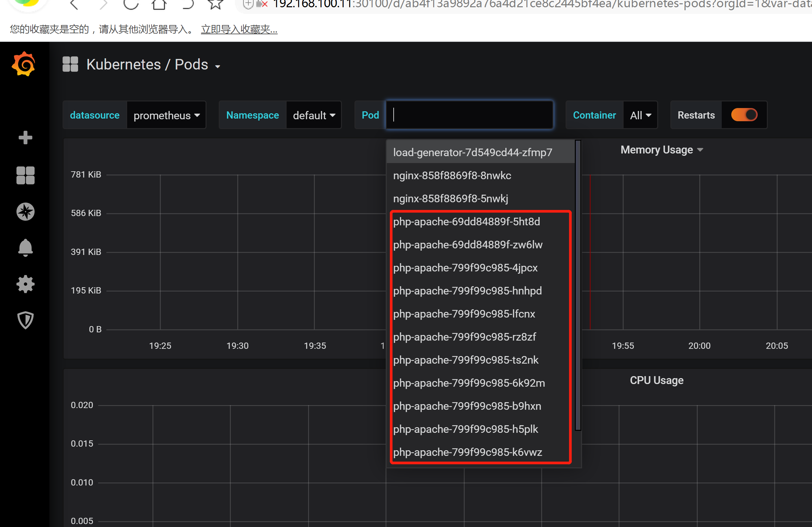Click the Container variable label
The image size is (812, 527).
(x=594, y=115)
